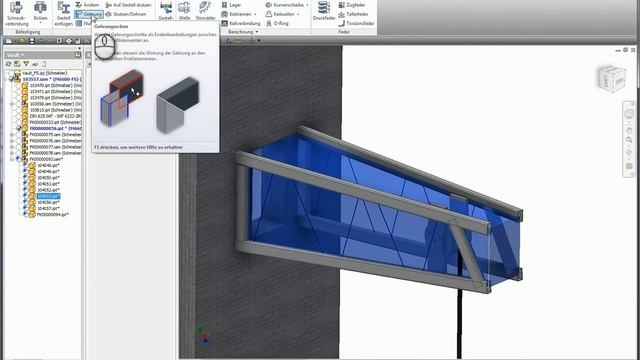
Task: Select the Zoom magnifier on navigation bar
Action: pos(629,140)
